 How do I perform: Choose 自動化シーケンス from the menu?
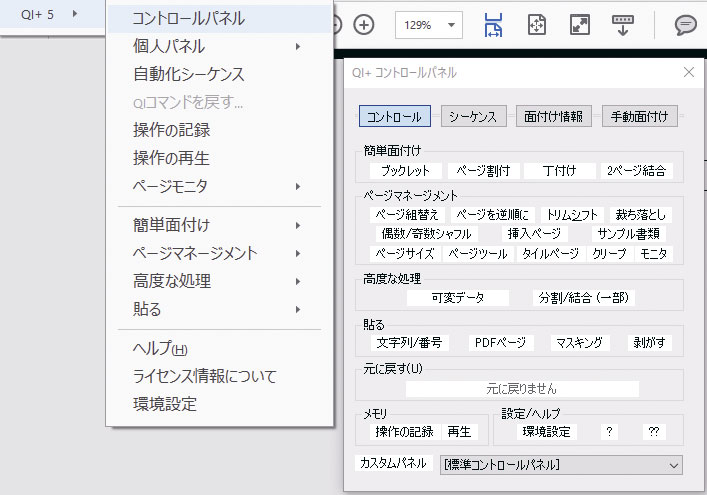tap(220, 74)
